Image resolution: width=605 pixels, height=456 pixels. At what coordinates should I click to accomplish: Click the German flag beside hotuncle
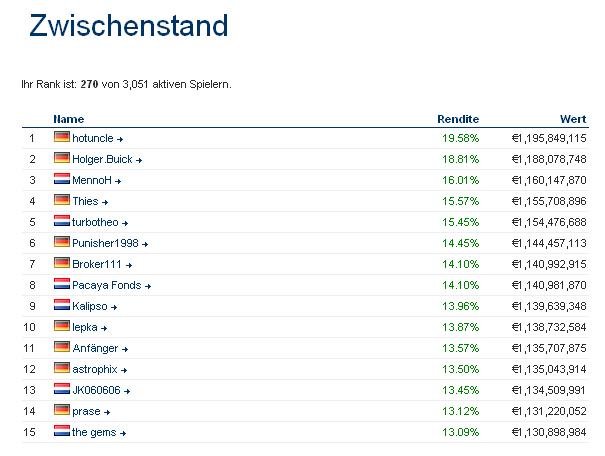tap(61, 138)
